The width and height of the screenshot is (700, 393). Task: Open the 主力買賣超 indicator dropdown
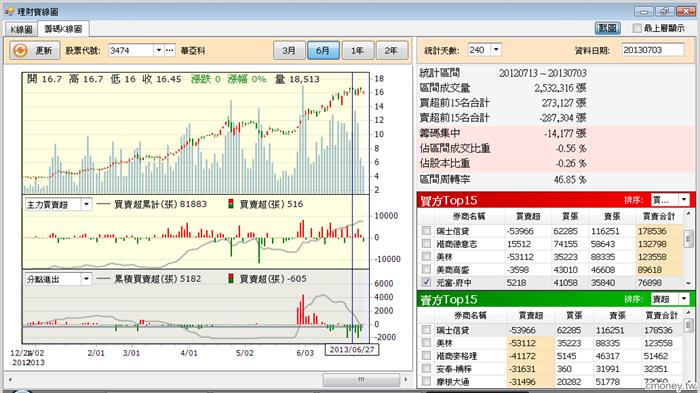(x=86, y=205)
